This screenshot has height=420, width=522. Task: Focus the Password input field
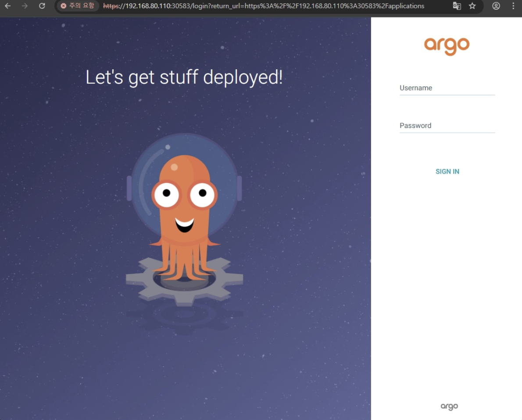(x=447, y=126)
